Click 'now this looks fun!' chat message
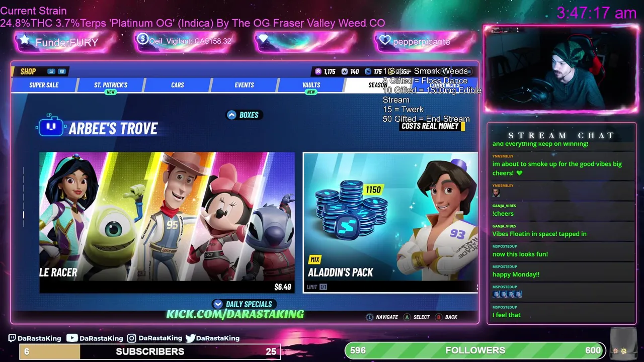The image size is (644, 362). tap(520, 254)
